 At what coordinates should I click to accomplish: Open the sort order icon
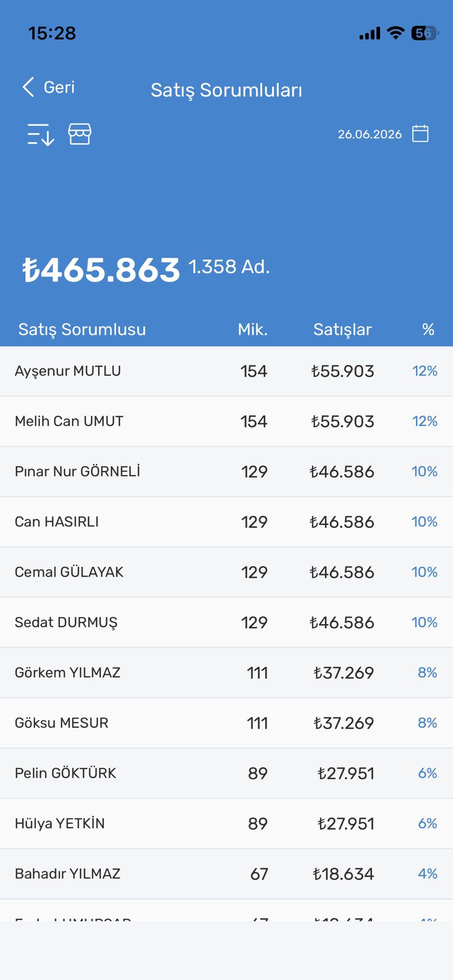tap(41, 134)
